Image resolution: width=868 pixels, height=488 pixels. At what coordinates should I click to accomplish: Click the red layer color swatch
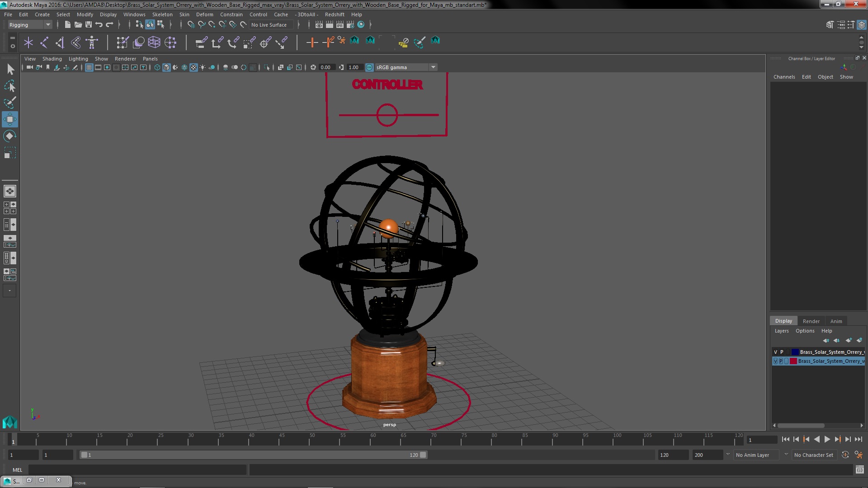click(x=793, y=361)
